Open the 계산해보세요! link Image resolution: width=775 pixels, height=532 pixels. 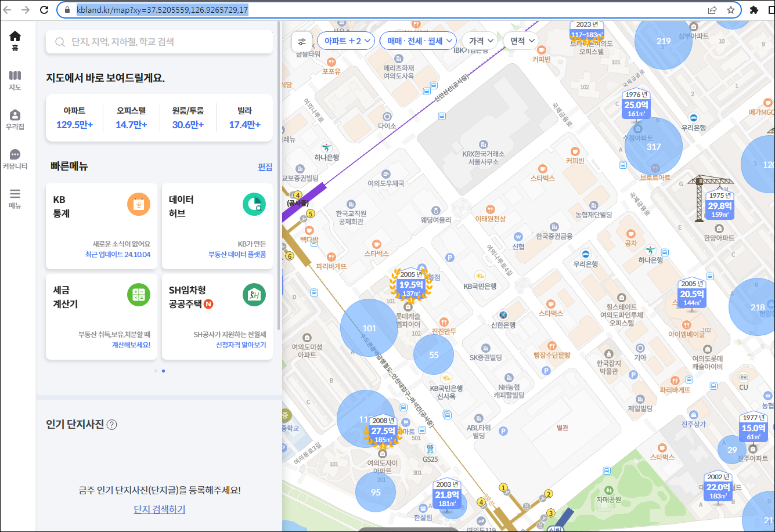[131, 345]
